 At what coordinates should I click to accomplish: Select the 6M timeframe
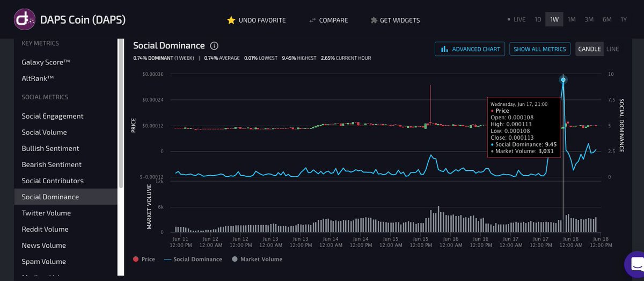[607, 20]
